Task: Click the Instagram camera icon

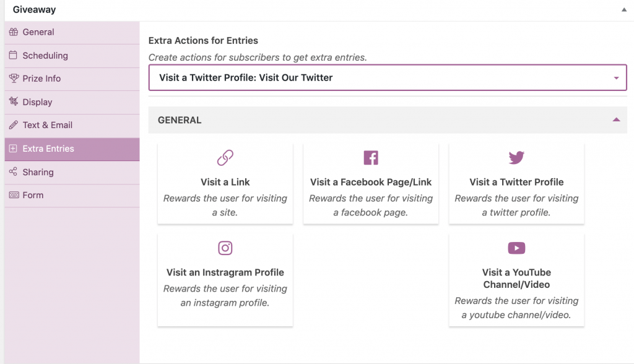Action: [x=225, y=248]
